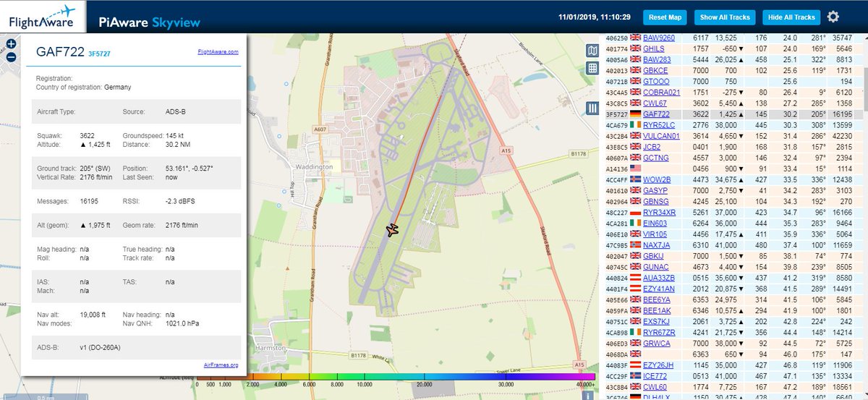This screenshot has height=400, width=868.
Task: Open the JCB2 flight link
Action: [x=652, y=146]
